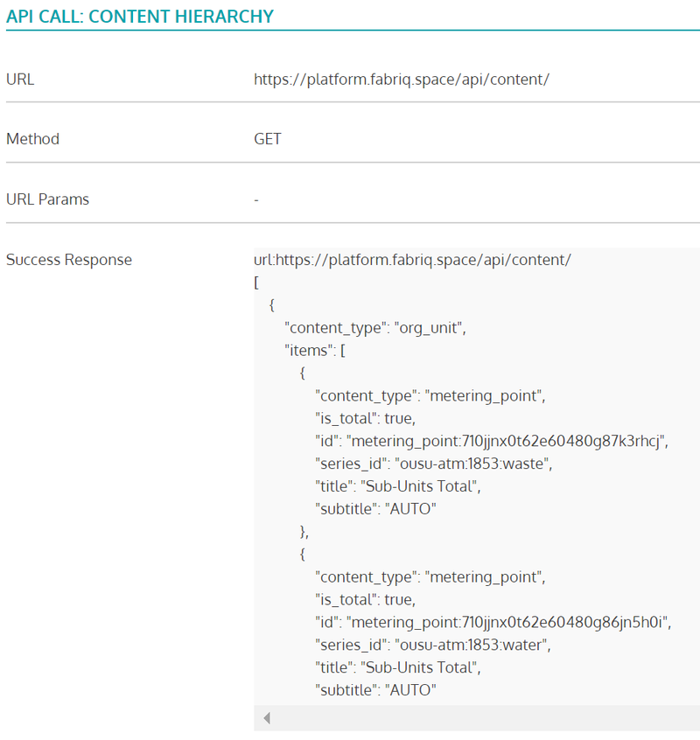
Task: Click the opening square bracket line of response
Action: click(x=256, y=283)
